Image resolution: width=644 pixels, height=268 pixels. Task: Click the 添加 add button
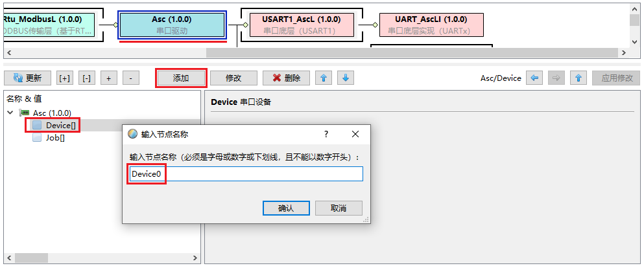click(x=181, y=78)
